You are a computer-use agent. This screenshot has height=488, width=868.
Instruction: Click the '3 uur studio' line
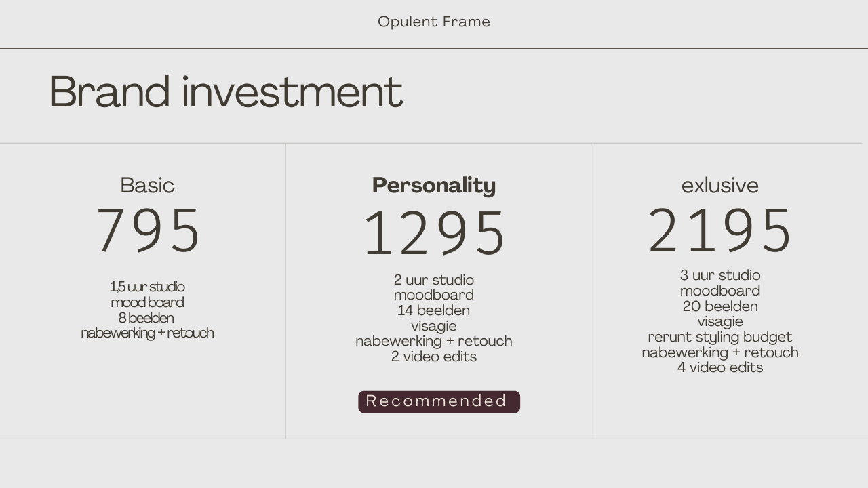coord(720,275)
